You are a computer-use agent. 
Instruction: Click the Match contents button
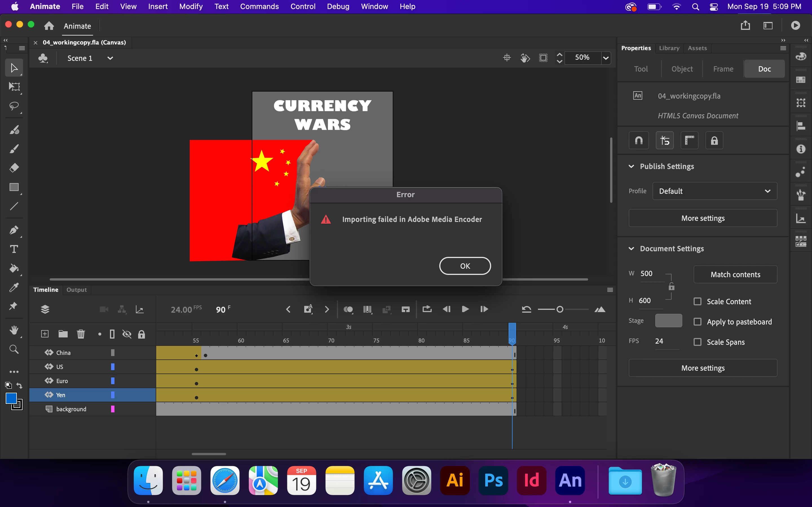(735, 274)
